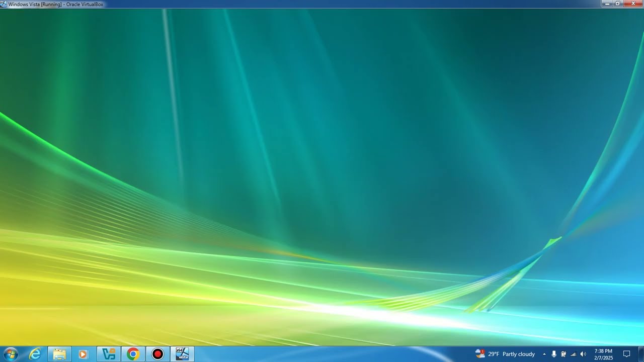644x362 pixels.
Task: Open the red-dot screen recorder taskbar icon
Action: 157,354
